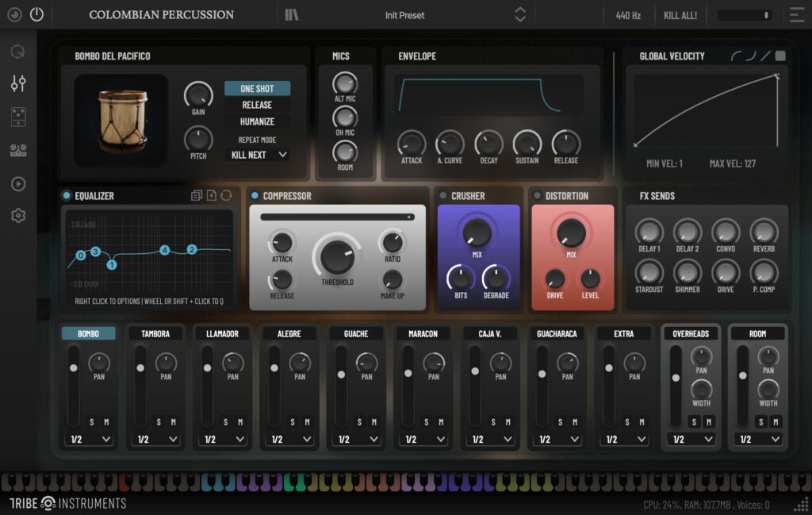Open Extra channel output dropdown
Viewport: 812px width, 515px height.
click(x=624, y=440)
